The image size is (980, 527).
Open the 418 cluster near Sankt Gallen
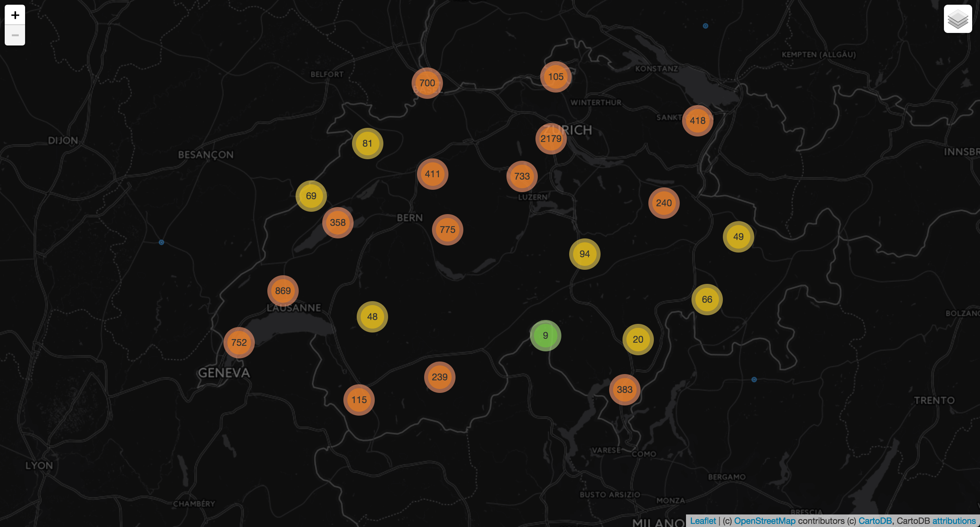pos(697,120)
